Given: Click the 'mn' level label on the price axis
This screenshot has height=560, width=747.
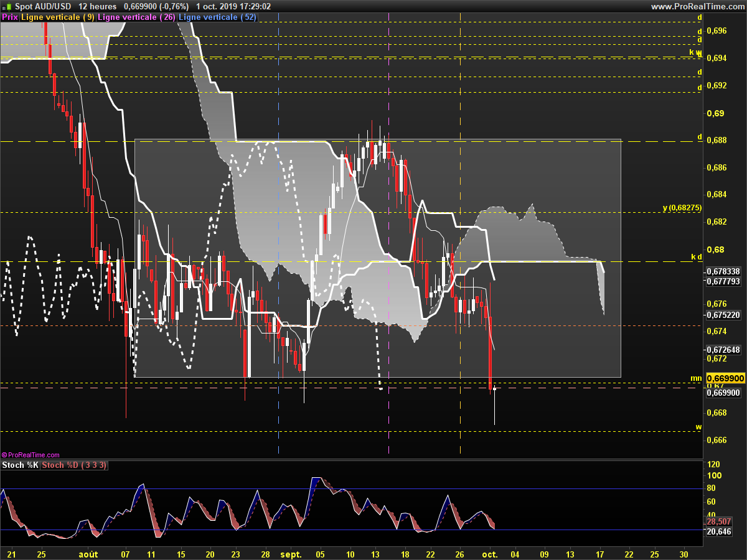Looking at the screenshot, I should 696,378.
